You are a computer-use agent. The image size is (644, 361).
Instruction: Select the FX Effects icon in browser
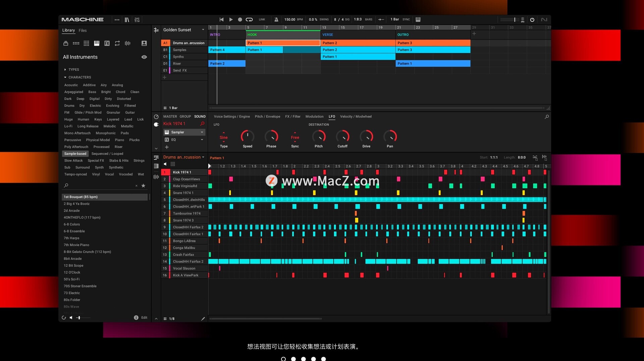(x=107, y=43)
